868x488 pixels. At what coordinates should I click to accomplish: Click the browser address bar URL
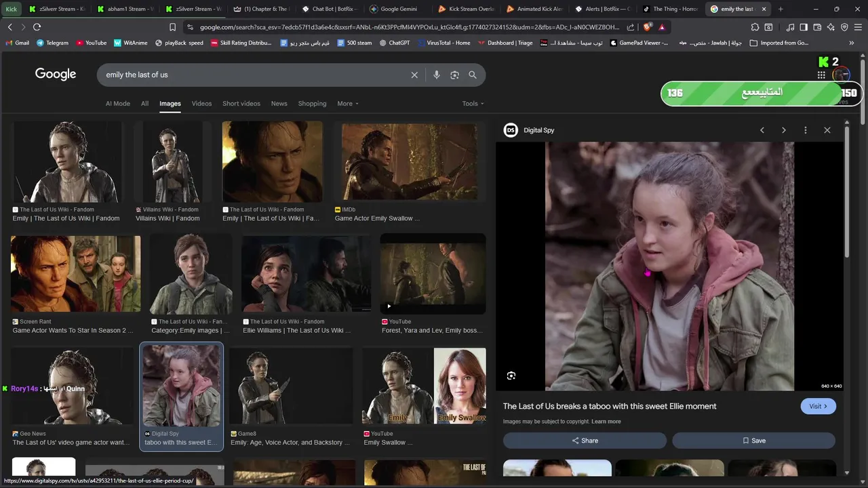[410, 27]
